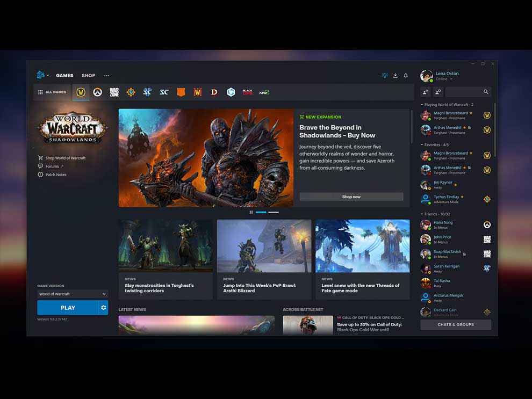Collapse the Playing World of Warcraft group
The width and height of the screenshot is (532, 399).
coord(447,104)
